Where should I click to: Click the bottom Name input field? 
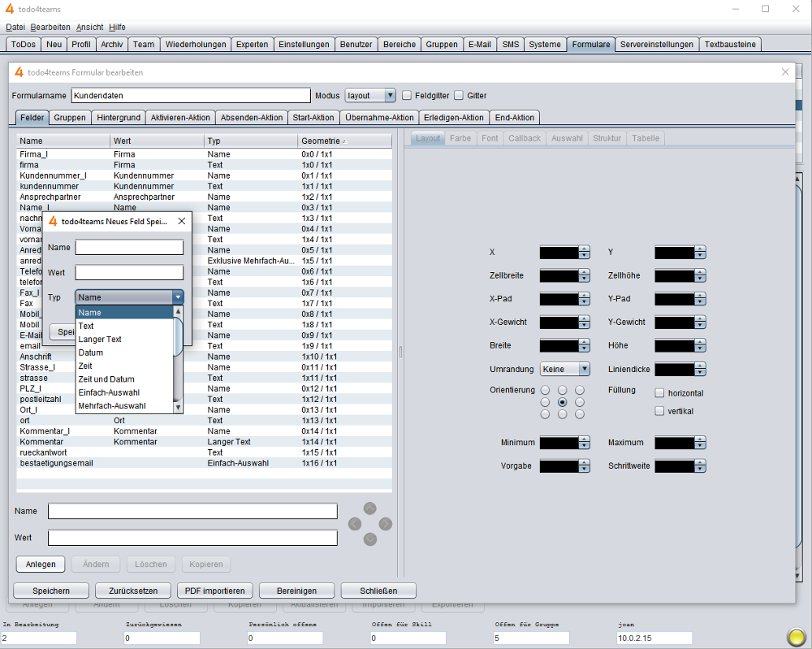[192, 511]
